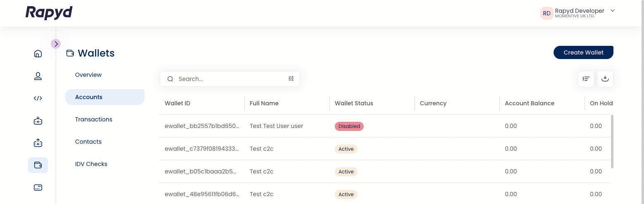Open wallet ewallet_48e95611fb06d6 row

(x=385, y=194)
